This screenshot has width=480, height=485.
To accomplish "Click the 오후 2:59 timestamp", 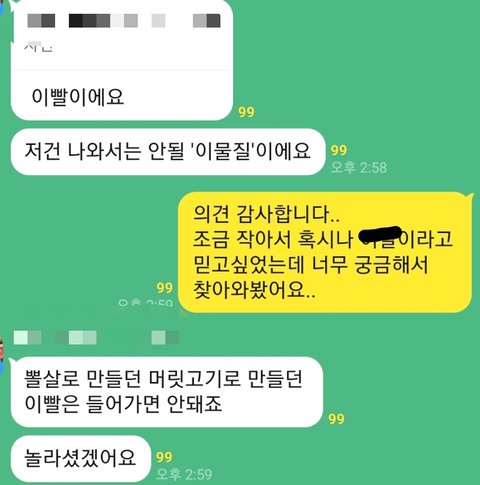I will tap(184, 474).
